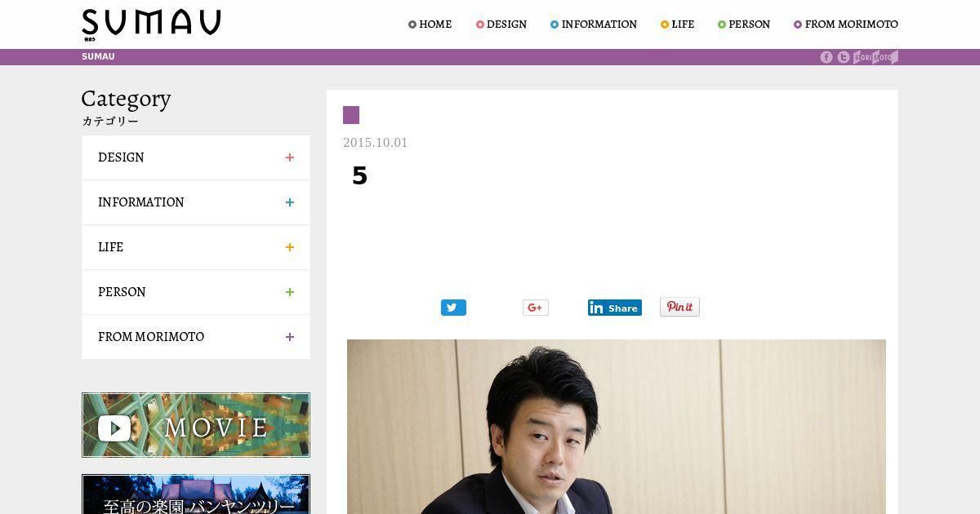Click the article title number 5

359,176
